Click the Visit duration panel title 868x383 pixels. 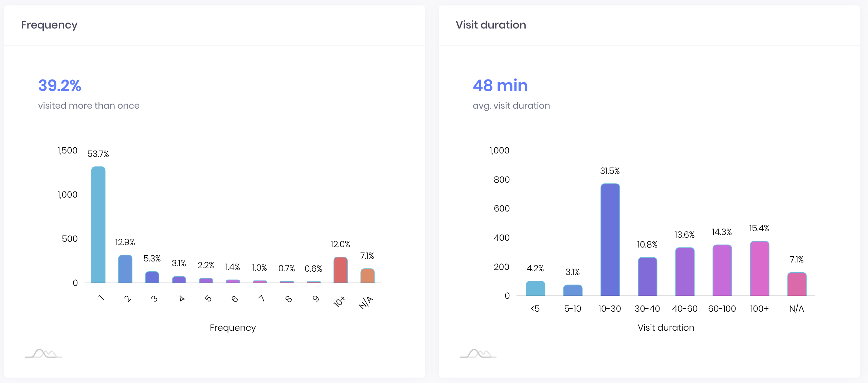(x=491, y=25)
